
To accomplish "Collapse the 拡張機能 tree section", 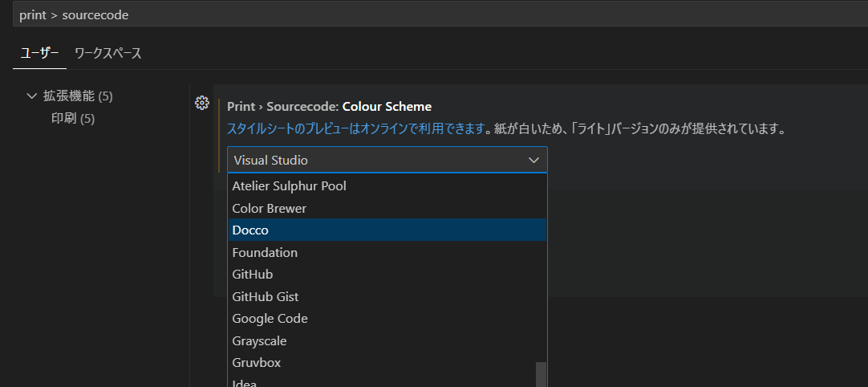I will coord(31,96).
